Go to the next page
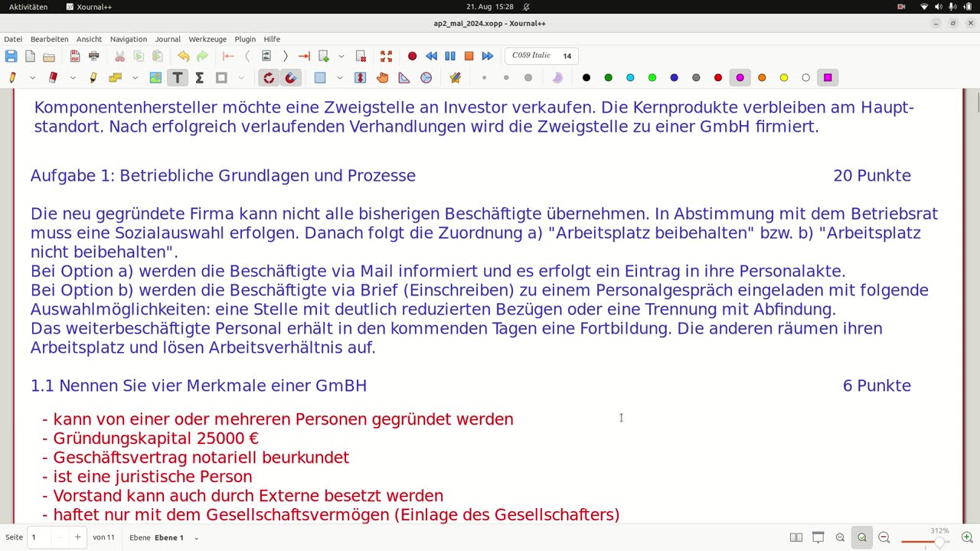980x551 pixels. (x=285, y=56)
